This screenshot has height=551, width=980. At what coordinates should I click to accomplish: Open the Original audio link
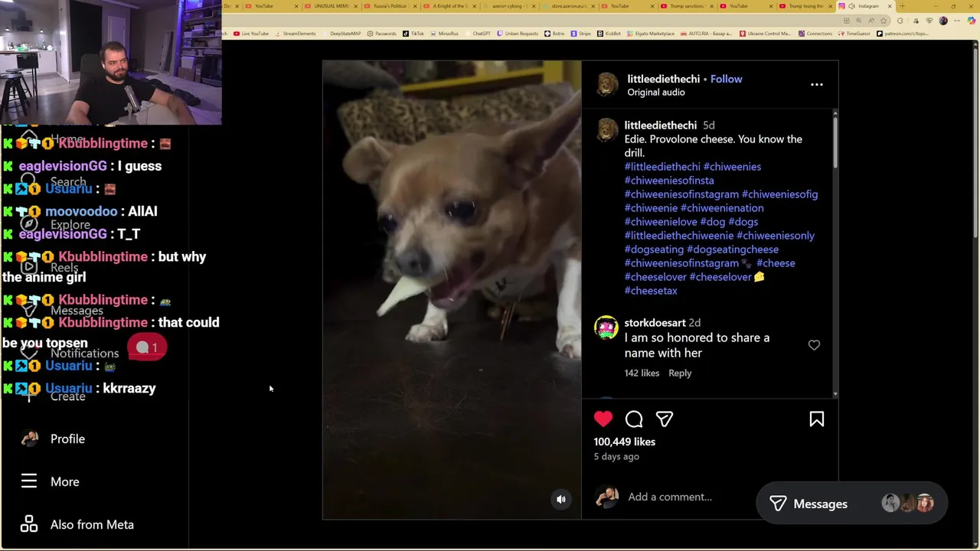(x=656, y=93)
